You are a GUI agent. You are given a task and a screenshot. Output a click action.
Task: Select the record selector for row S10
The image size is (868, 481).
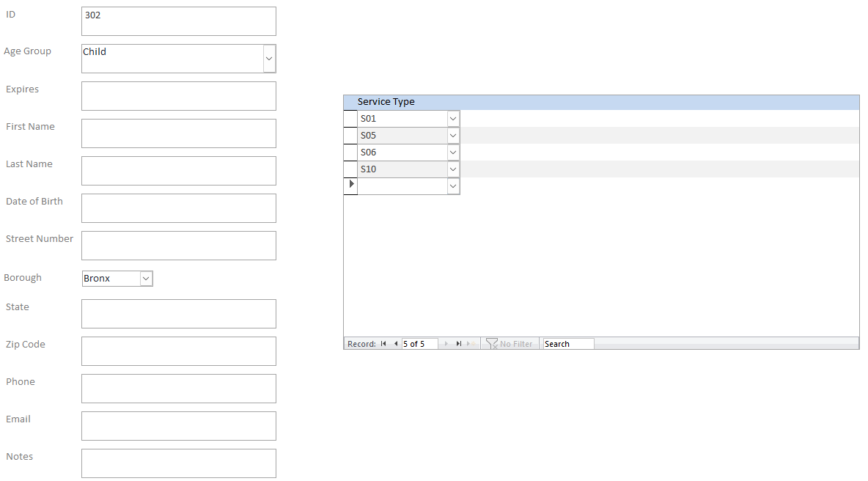point(350,169)
